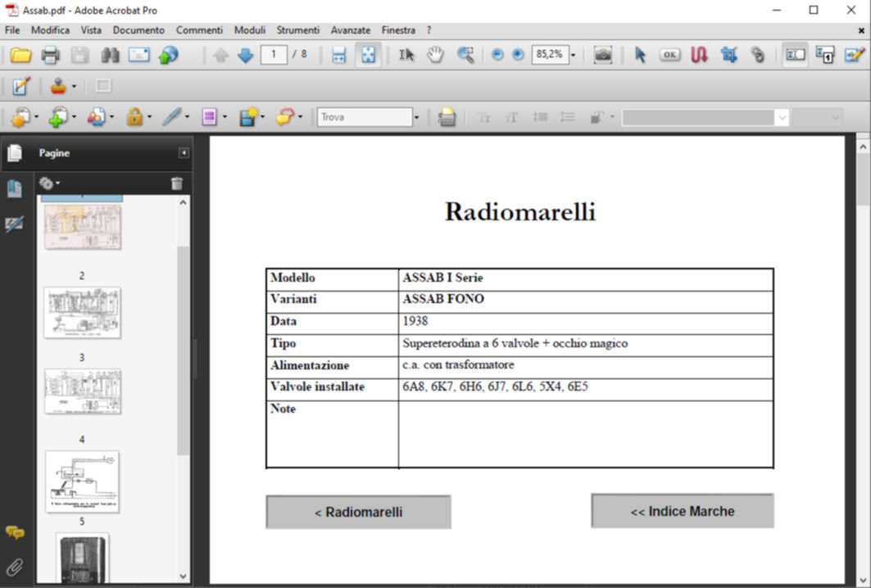Open the zoom percentage dropdown arrow
The image size is (871, 588).
point(574,55)
